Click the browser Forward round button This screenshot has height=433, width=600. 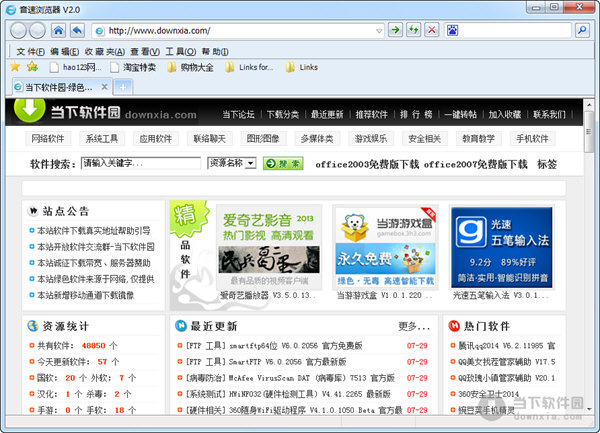(38, 30)
